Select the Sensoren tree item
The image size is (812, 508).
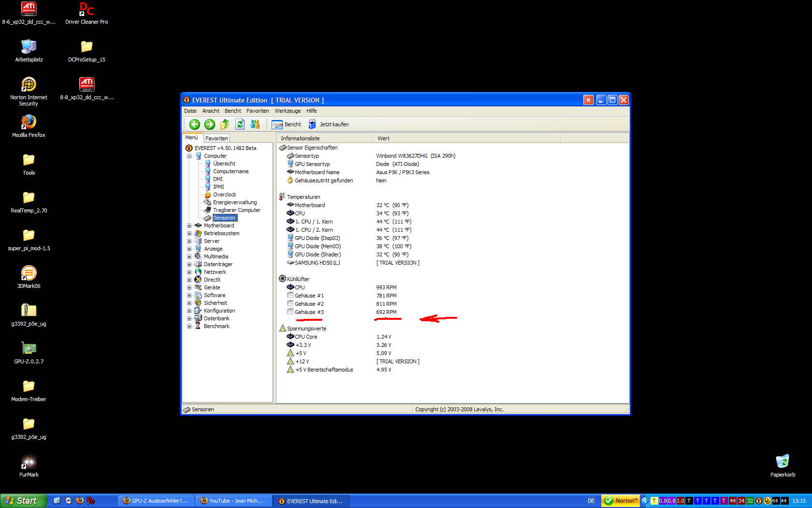(224, 218)
